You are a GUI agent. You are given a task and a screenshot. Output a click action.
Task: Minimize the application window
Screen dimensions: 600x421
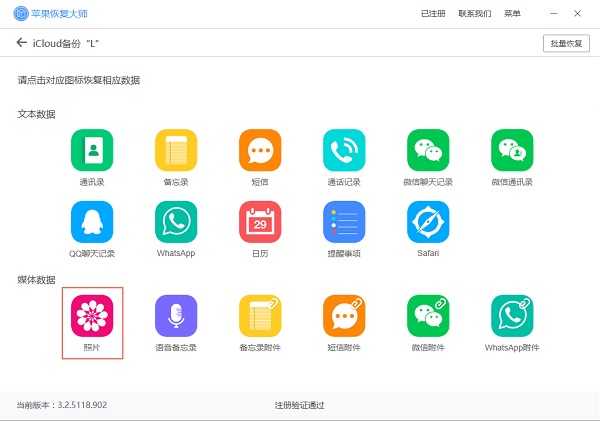[554, 14]
